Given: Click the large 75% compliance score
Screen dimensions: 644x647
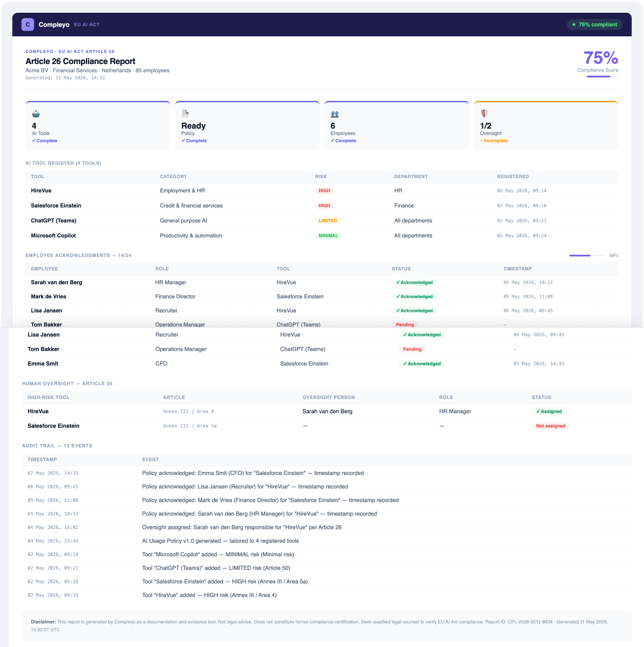Looking at the screenshot, I should click(x=601, y=58).
